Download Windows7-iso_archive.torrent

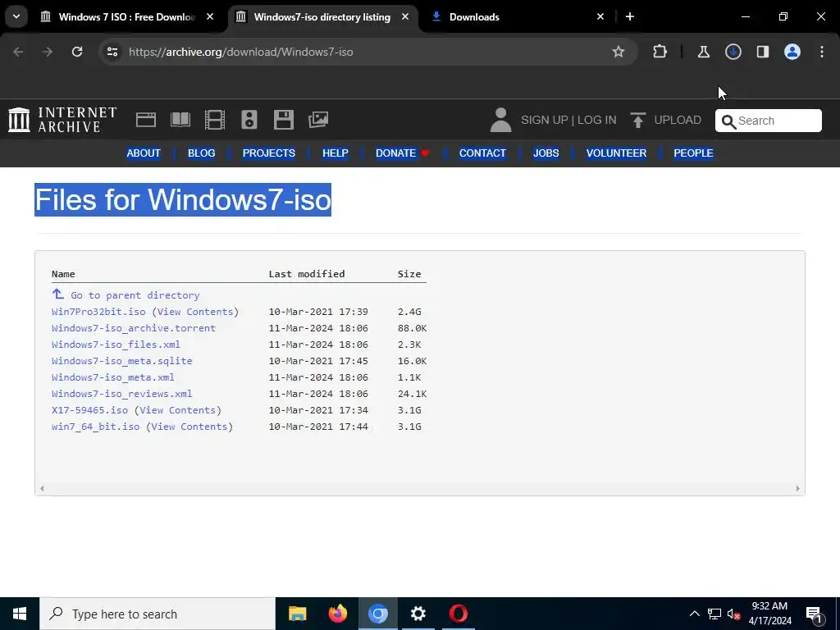click(134, 328)
